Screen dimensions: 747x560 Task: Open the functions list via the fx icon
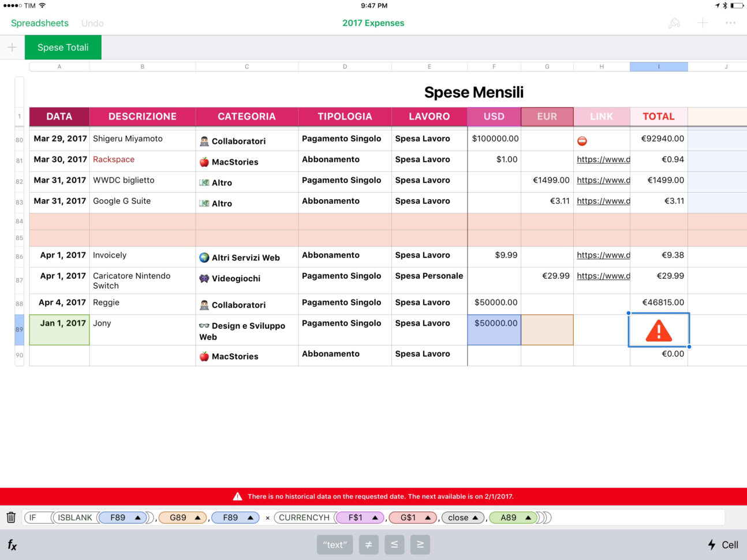pyautogui.click(x=13, y=544)
